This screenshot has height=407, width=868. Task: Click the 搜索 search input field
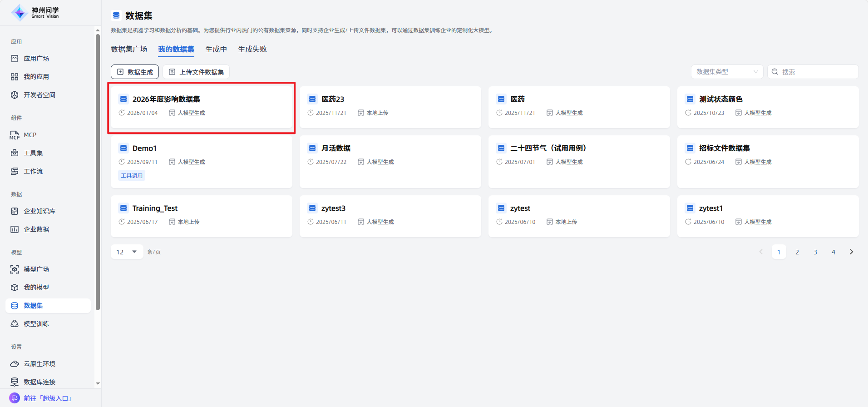(817, 72)
